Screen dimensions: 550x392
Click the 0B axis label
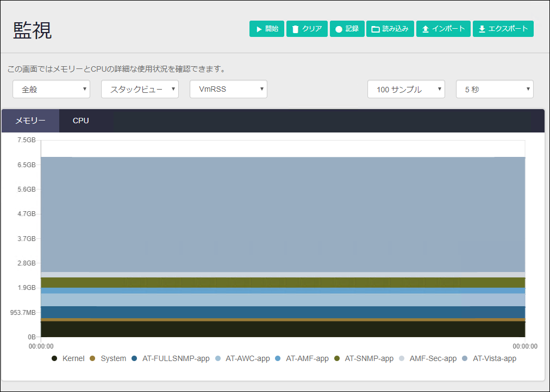[x=32, y=337]
